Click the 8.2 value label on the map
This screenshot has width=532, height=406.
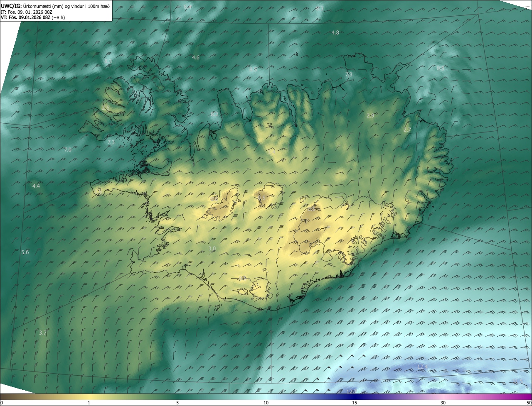pyautogui.click(x=214, y=114)
